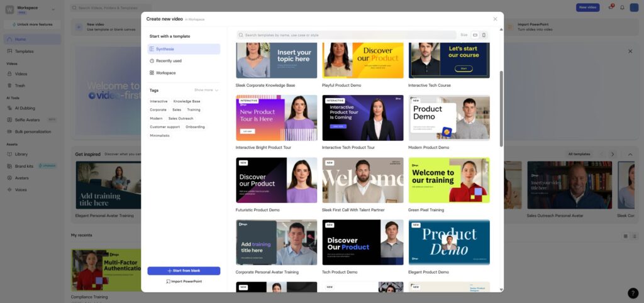Select Interactive Tech Product Tour thumbnail
644x303 pixels.
[363, 118]
